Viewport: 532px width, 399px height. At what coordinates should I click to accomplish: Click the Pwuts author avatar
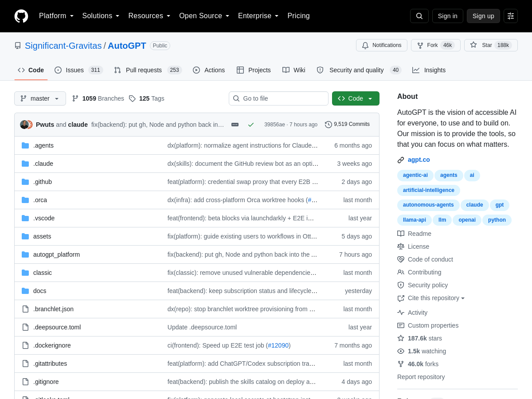coord(24,125)
